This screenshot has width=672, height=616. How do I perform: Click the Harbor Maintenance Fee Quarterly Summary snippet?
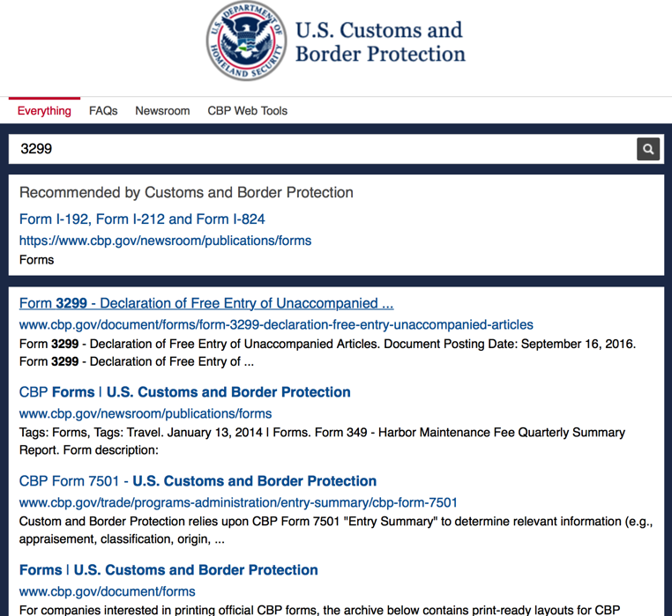[x=322, y=442]
